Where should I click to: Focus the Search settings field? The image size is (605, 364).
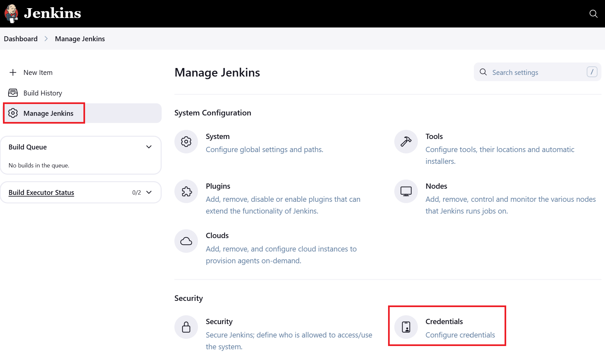tap(537, 72)
